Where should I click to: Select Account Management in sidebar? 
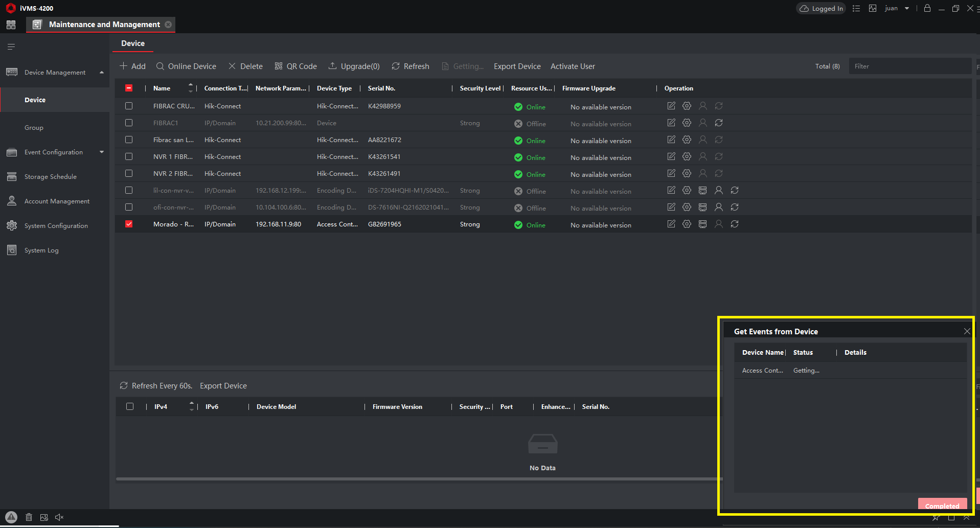click(x=57, y=201)
